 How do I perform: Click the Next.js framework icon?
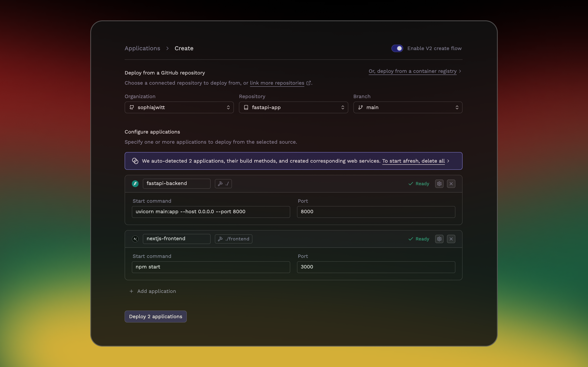[x=135, y=239]
